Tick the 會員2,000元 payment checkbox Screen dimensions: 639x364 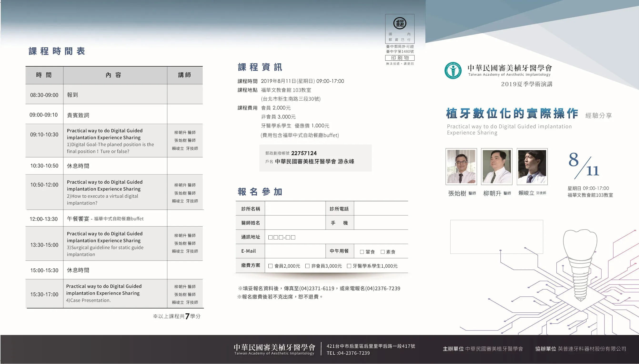[271, 266]
